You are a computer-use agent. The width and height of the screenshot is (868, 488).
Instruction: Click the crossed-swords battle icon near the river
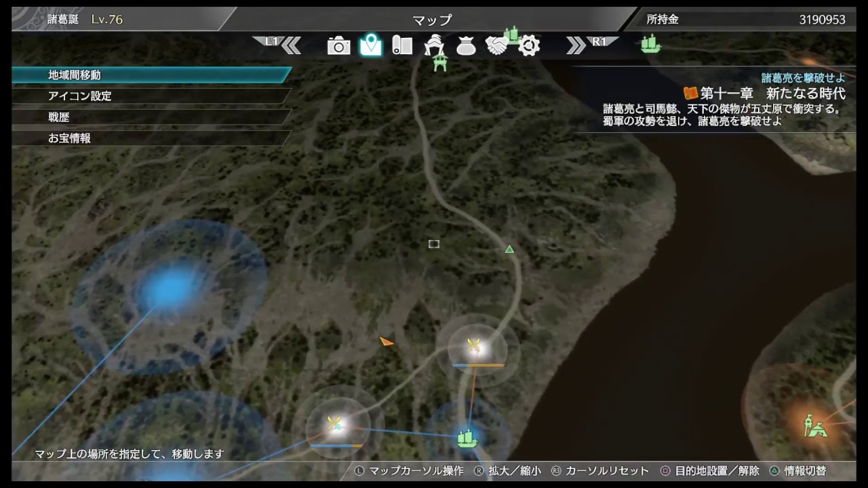click(x=473, y=343)
